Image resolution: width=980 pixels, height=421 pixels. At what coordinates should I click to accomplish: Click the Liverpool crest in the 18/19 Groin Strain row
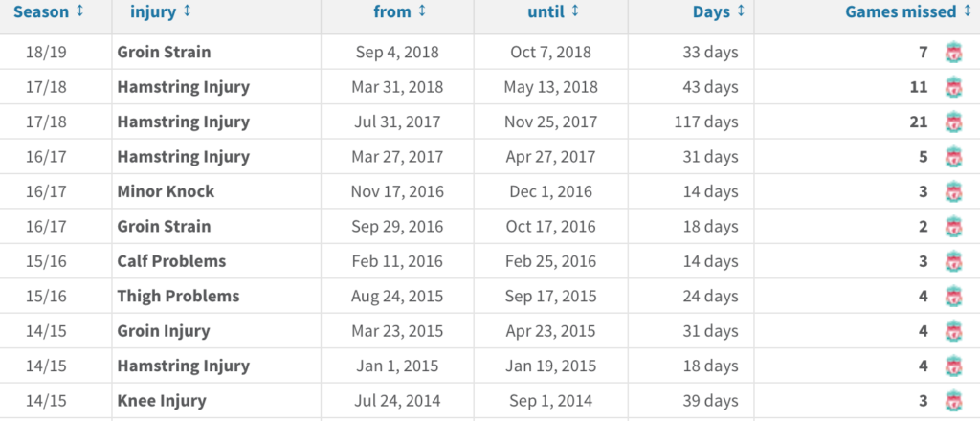point(953,53)
